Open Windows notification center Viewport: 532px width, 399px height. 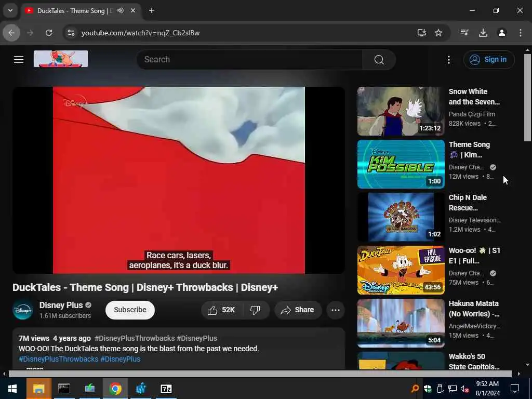coord(515,389)
